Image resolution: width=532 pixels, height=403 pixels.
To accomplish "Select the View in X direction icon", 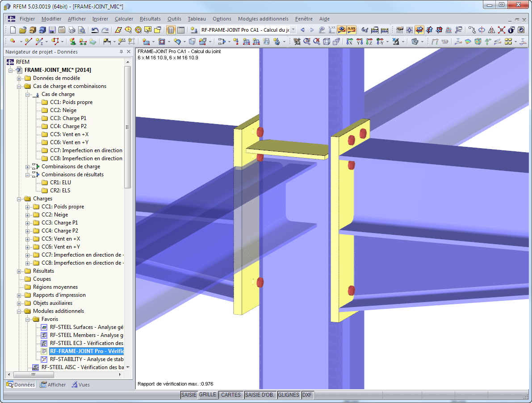I will click(x=350, y=42).
